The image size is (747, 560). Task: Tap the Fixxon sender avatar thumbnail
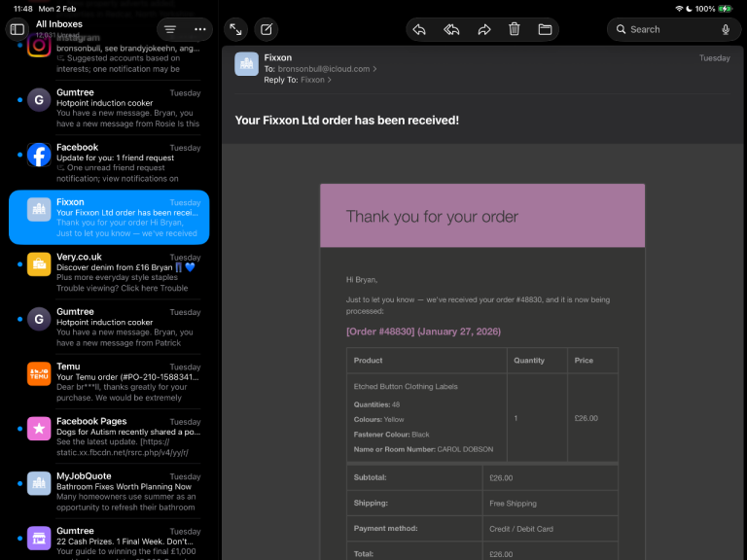246,64
